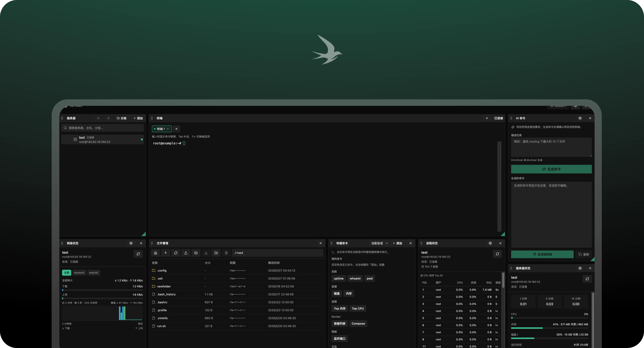The width and height of the screenshot is (644, 348).
Task: Close the 文件管理 panel
Action: 321,243
